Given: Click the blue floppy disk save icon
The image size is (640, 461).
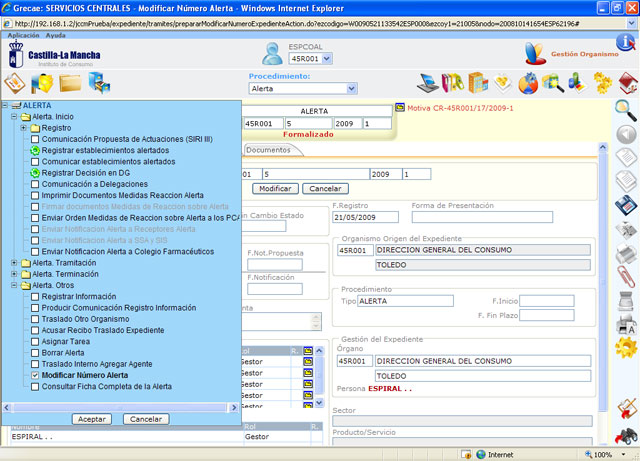Looking at the screenshot, I should tap(626, 205).
